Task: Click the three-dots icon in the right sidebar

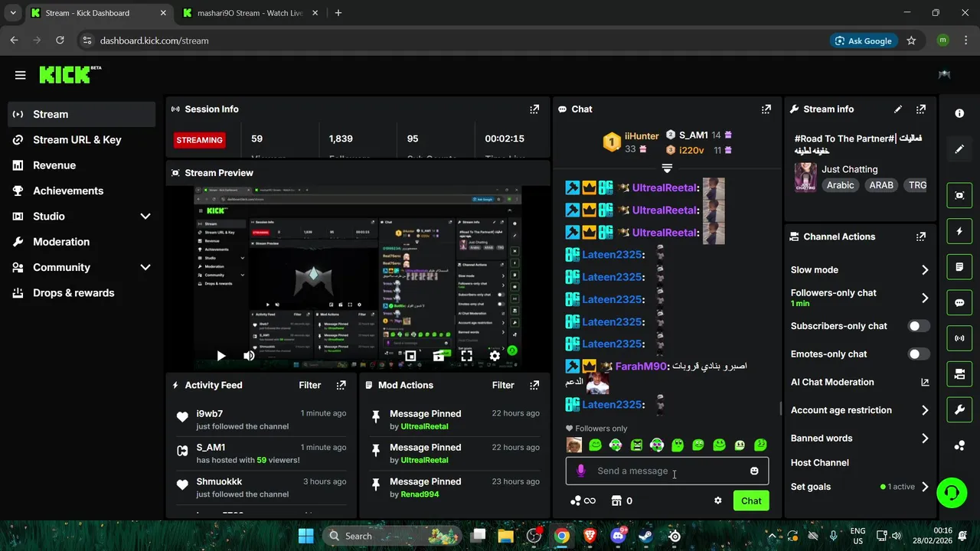Action: (959, 445)
